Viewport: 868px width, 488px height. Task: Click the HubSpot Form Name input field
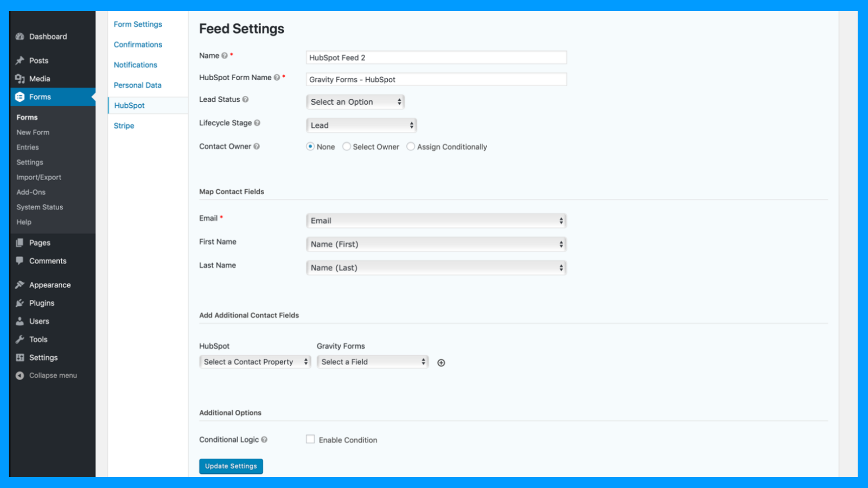(x=436, y=79)
